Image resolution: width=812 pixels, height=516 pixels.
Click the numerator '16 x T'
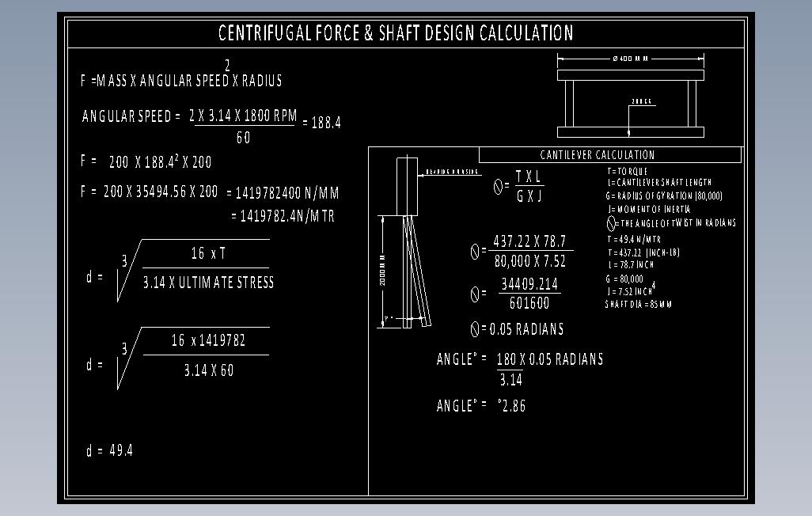[x=208, y=253]
